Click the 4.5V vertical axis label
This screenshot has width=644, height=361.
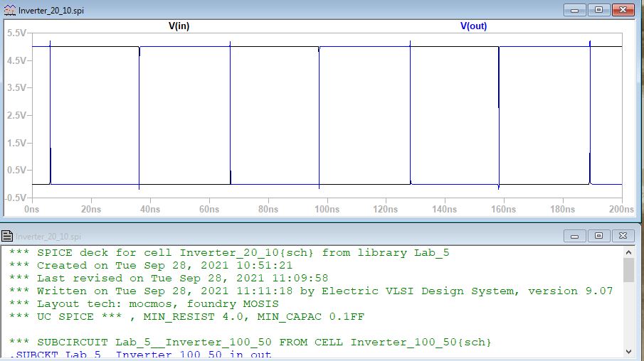coord(17,60)
